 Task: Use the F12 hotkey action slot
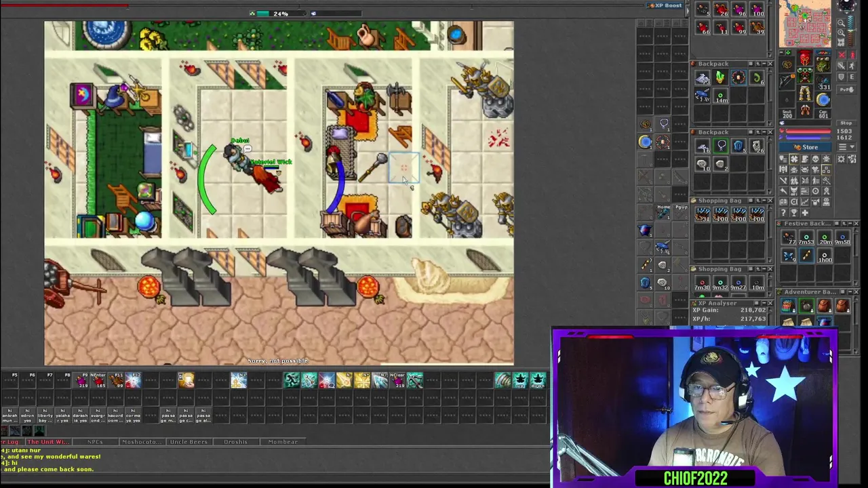click(134, 380)
